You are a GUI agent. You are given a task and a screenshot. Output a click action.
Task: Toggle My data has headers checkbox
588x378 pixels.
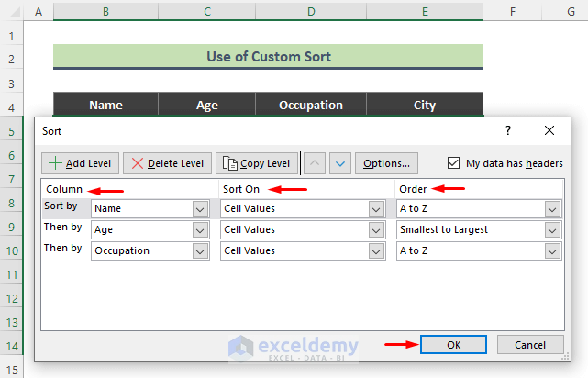[x=453, y=163]
